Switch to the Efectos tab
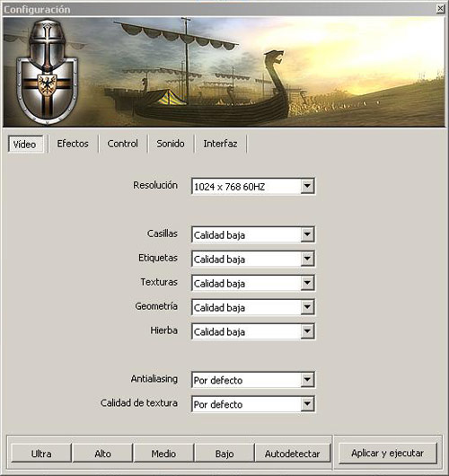Screen dimensions: 449x476 click(x=73, y=144)
